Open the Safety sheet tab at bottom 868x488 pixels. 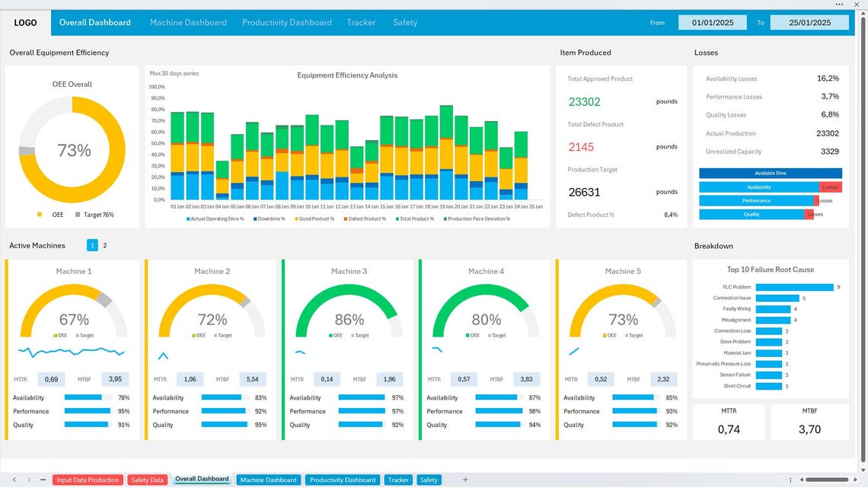(429, 480)
